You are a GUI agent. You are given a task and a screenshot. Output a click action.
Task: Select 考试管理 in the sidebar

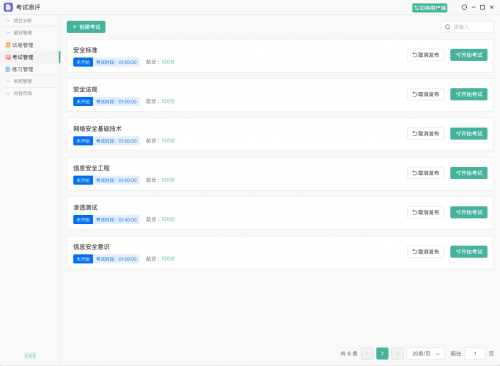(30, 57)
